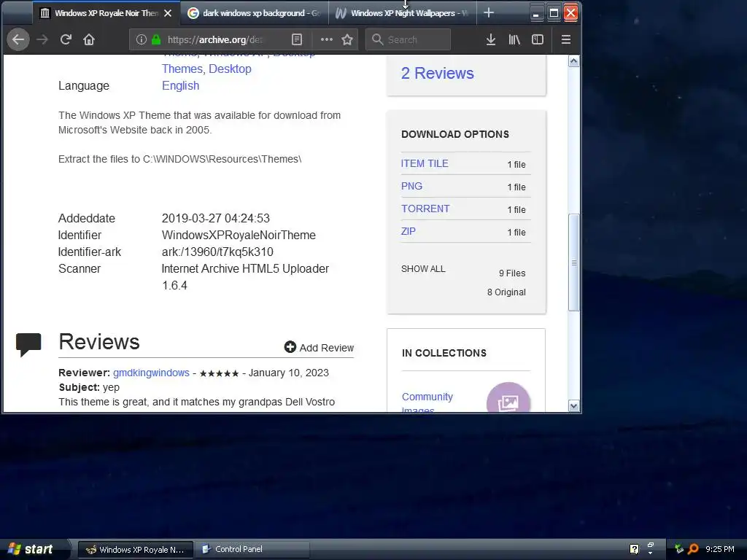Image resolution: width=747 pixels, height=560 pixels.
Task: Click SHOW ALL download files
Action: pyautogui.click(x=423, y=269)
